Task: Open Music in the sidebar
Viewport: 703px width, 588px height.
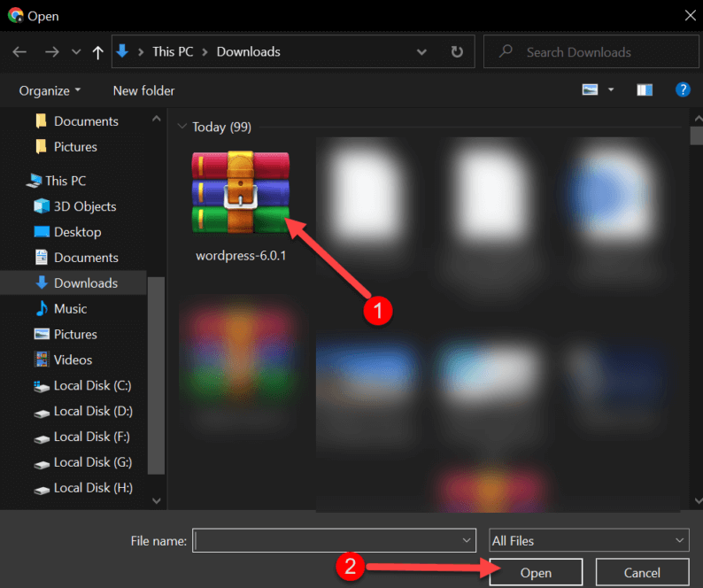Action: [x=61, y=308]
